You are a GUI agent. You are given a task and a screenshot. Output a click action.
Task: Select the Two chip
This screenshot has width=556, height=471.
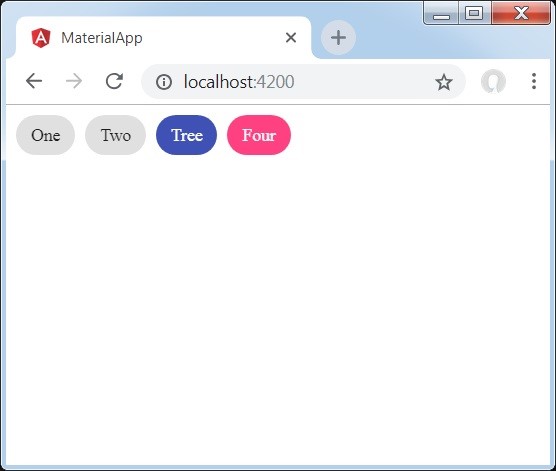(116, 135)
